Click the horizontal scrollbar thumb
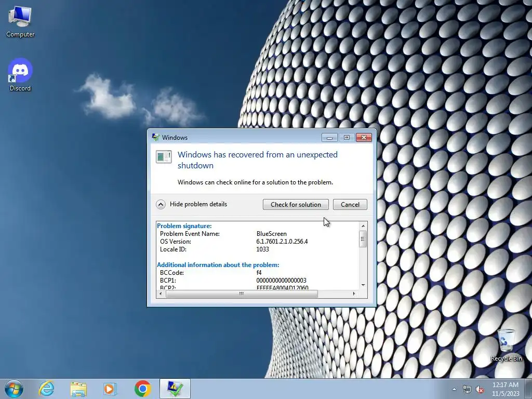 coord(242,294)
